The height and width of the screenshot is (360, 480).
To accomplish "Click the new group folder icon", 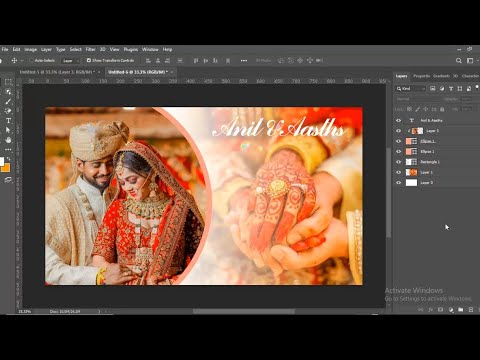I will click(461, 310).
